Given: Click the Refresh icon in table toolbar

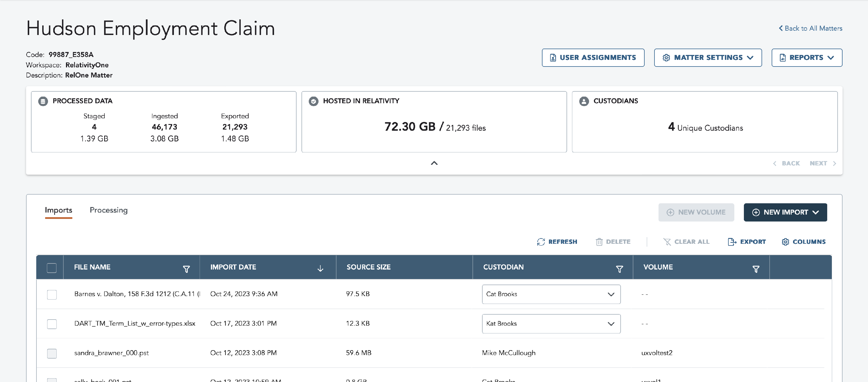Looking at the screenshot, I should coord(541,241).
